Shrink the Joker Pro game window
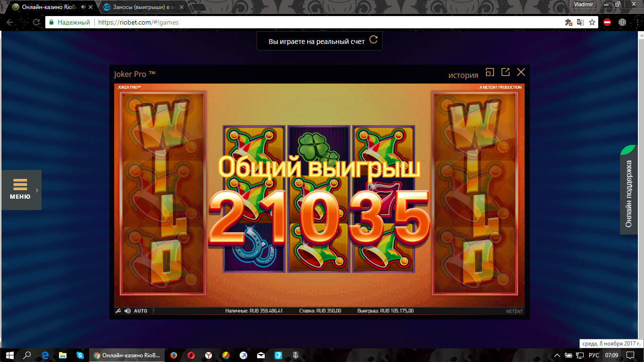 [490, 72]
